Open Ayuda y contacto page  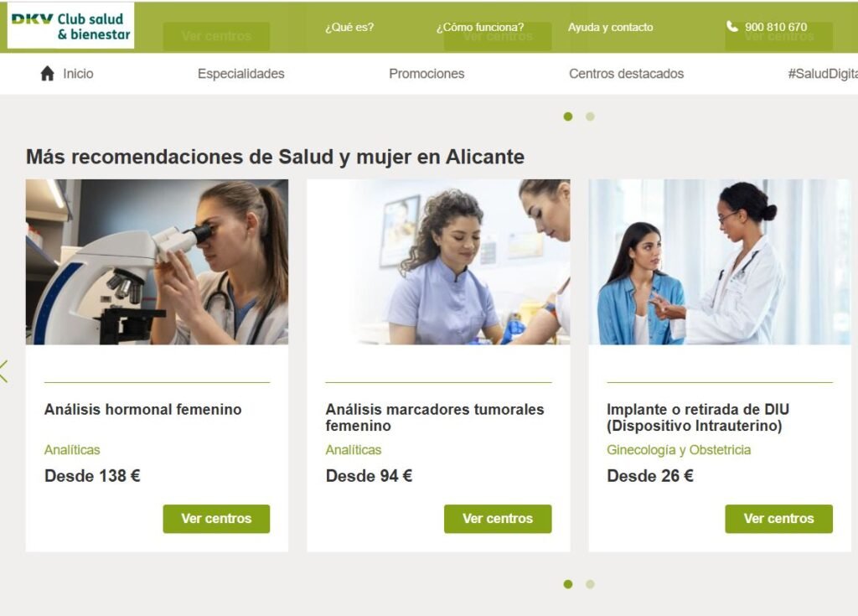(x=611, y=27)
